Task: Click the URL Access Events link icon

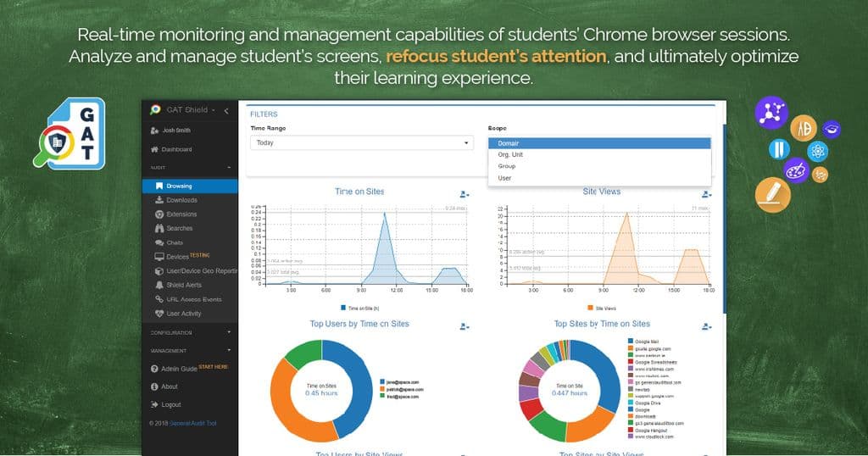Action: (x=159, y=299)
